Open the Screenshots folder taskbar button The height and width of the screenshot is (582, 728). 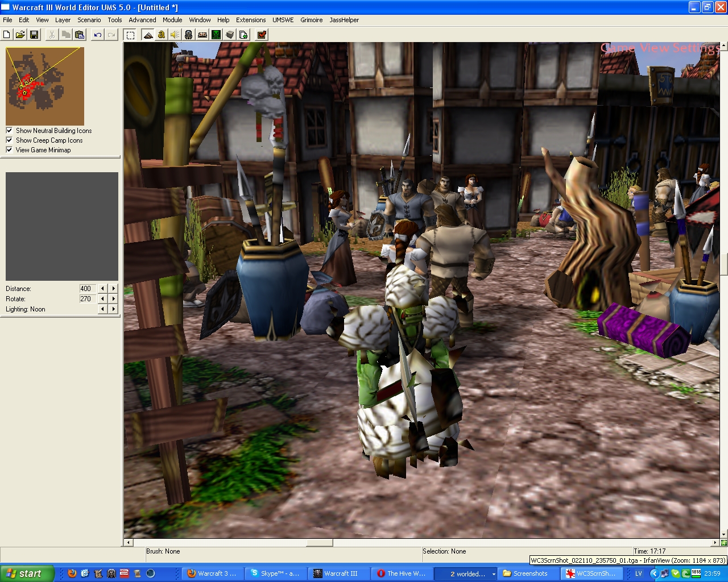(x=529, y=573)
